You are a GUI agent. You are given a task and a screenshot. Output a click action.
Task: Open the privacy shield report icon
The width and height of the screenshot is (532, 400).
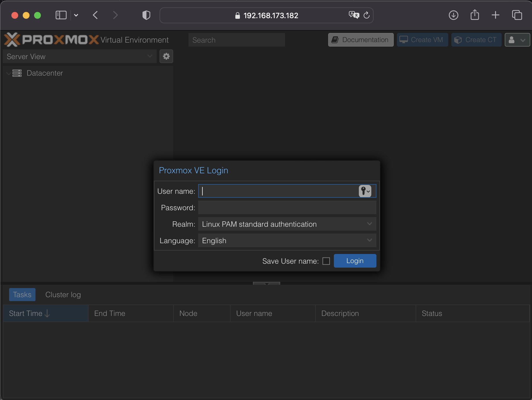146,15
